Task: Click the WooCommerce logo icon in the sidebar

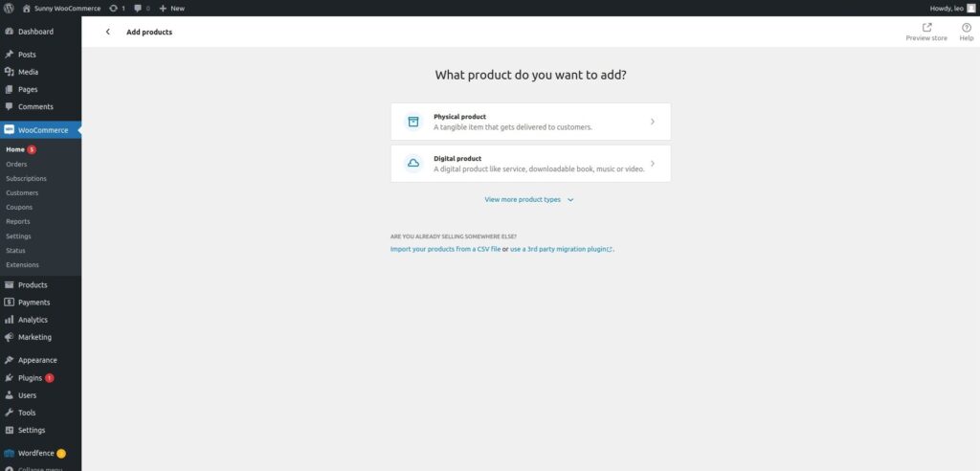Action: click(9, 130)
